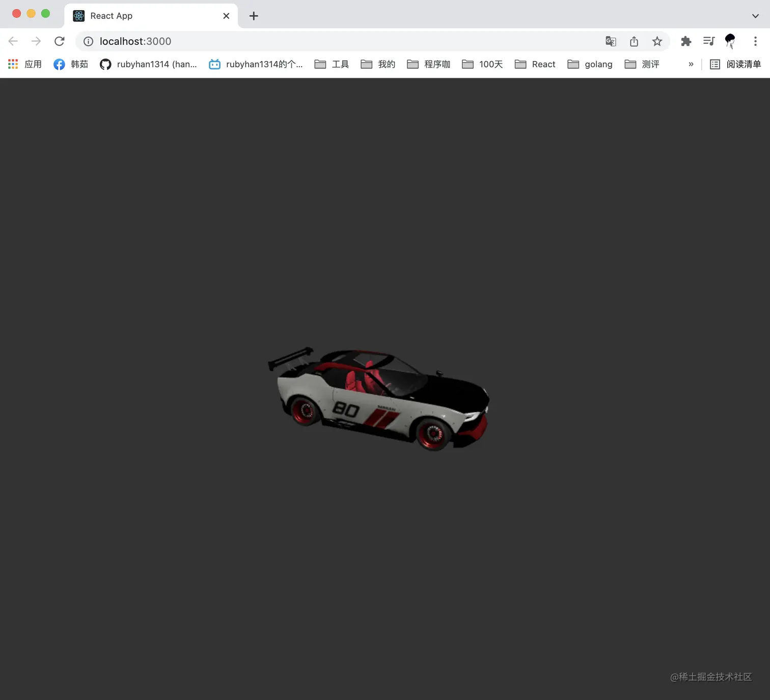Click the golang bookmark folder
This screenshot has height=700, width=770.
[x=590, y=64]
